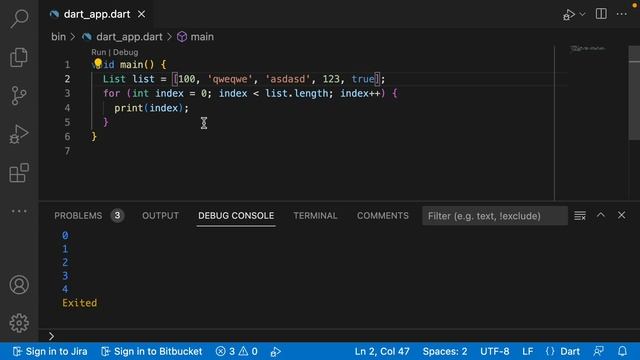The height and width of the screenshot is (360, 640).
Task: Click print(index) statement on line 4
Action: coord(151,108)
